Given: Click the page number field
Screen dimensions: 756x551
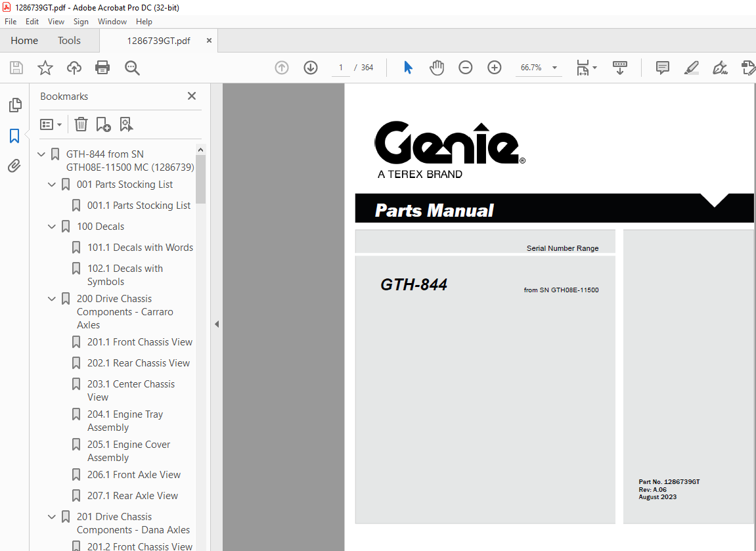Looking at the screenshot, I should (341, 68).
